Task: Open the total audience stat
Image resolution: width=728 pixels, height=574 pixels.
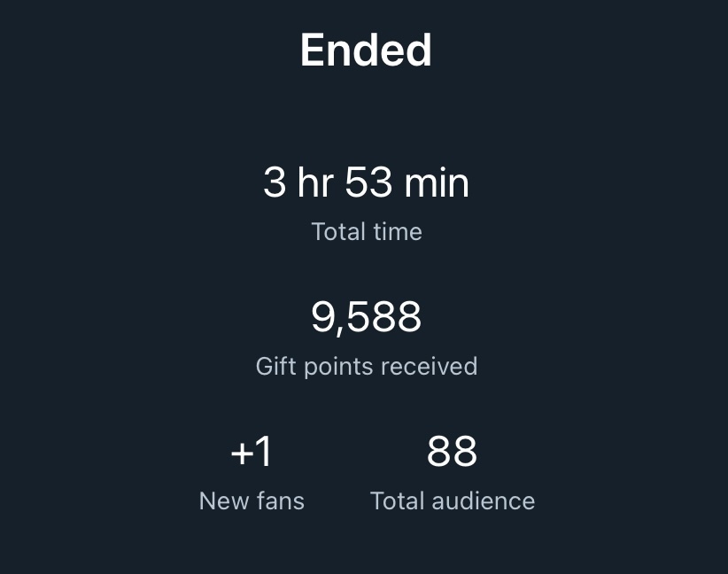Action: tap(452, 474)
